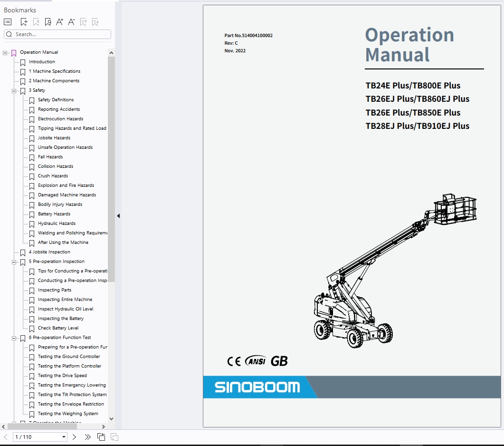Collapse the 5 Pre-operation Inspection branch

point(14,262)
